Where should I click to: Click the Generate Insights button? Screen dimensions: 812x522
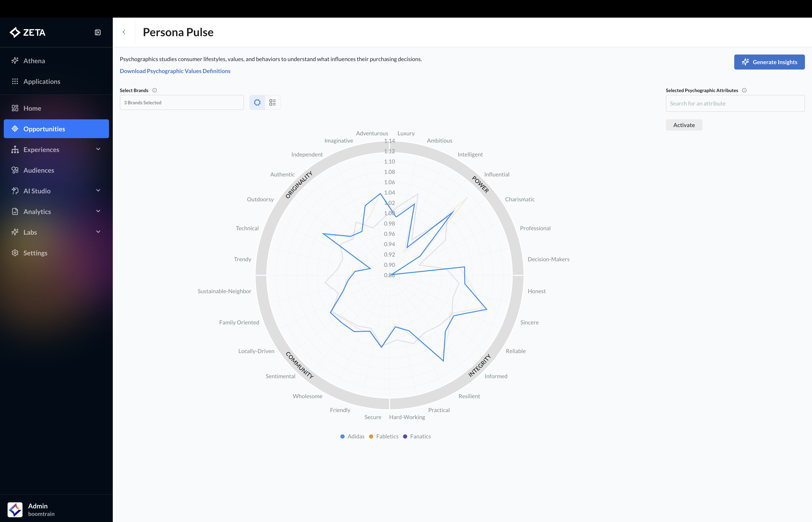point(769,62)
